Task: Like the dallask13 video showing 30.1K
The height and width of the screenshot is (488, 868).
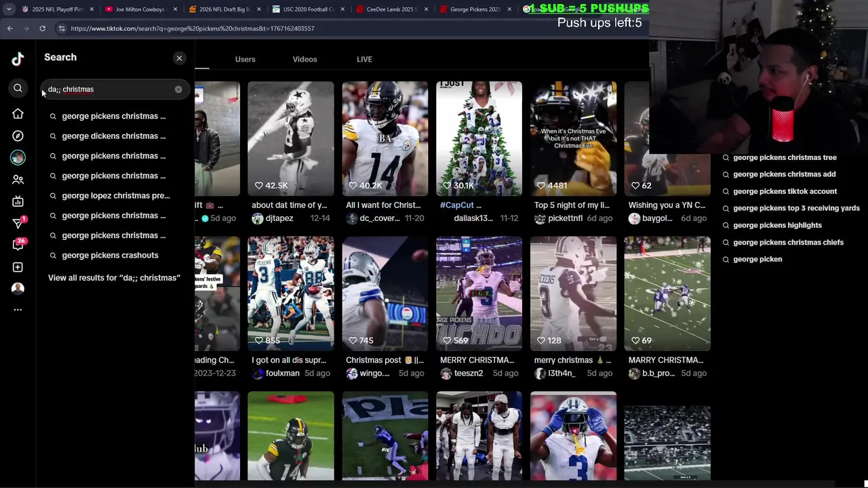Action: pyautogui.click(x=447, y=185)
